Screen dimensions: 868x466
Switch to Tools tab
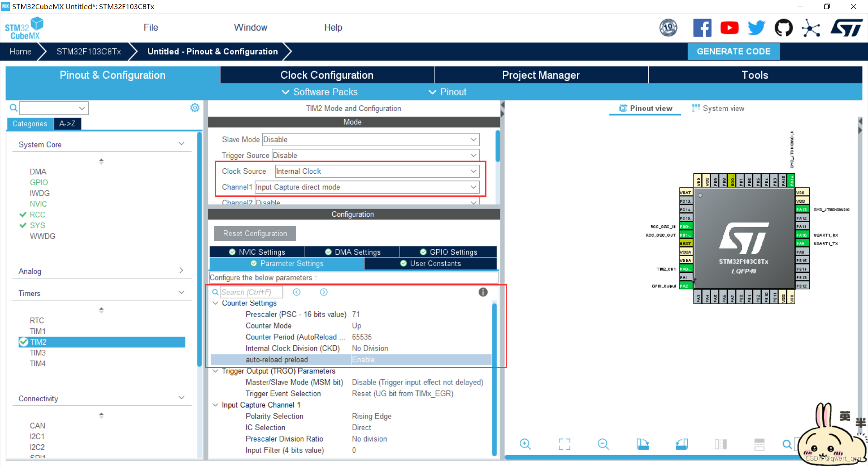click(x=755, y=75)
